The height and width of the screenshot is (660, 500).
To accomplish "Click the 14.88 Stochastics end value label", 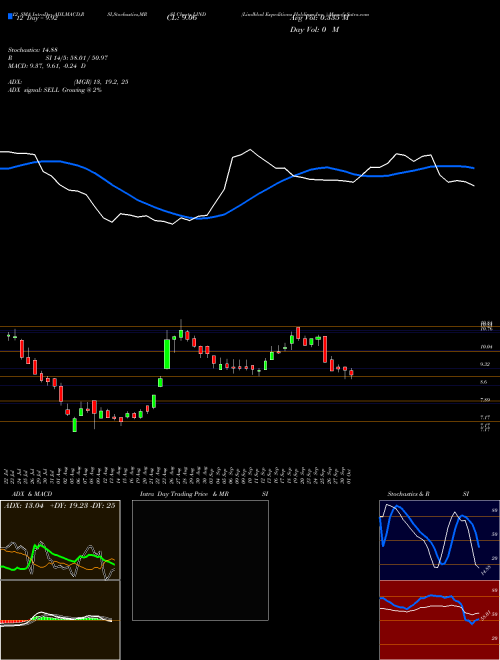I will (486, 571).
